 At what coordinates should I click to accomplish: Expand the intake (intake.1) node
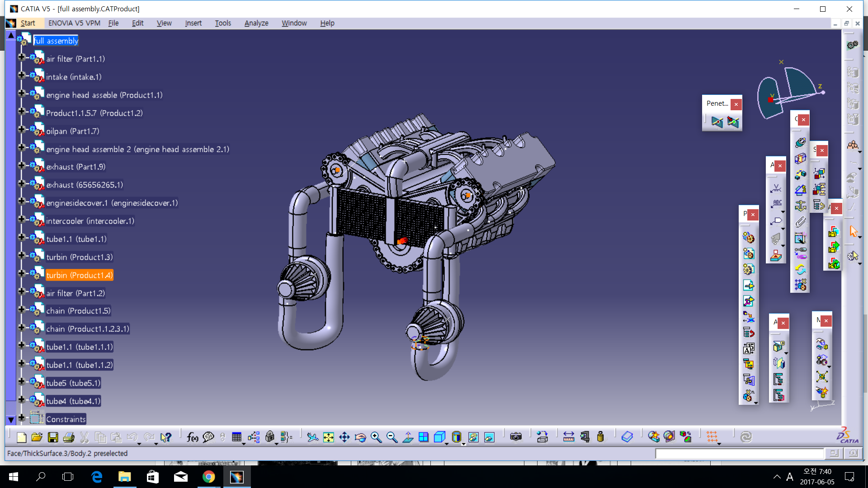tap(21, 75)
